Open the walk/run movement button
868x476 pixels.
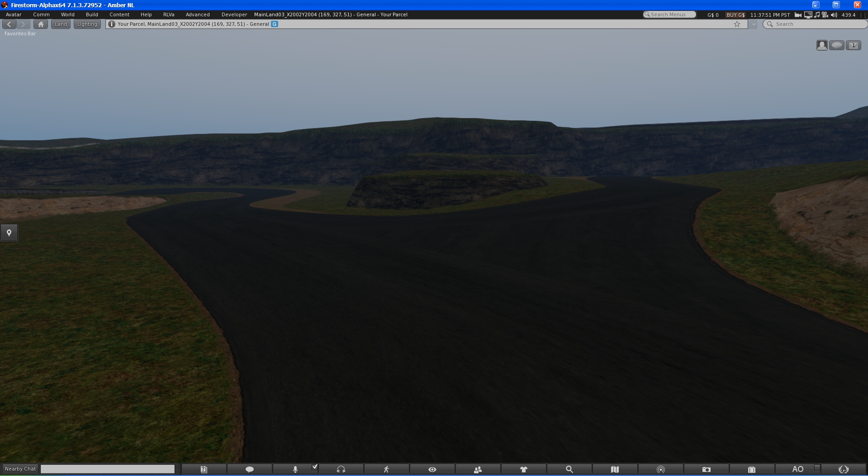click(x=386, y=469)
